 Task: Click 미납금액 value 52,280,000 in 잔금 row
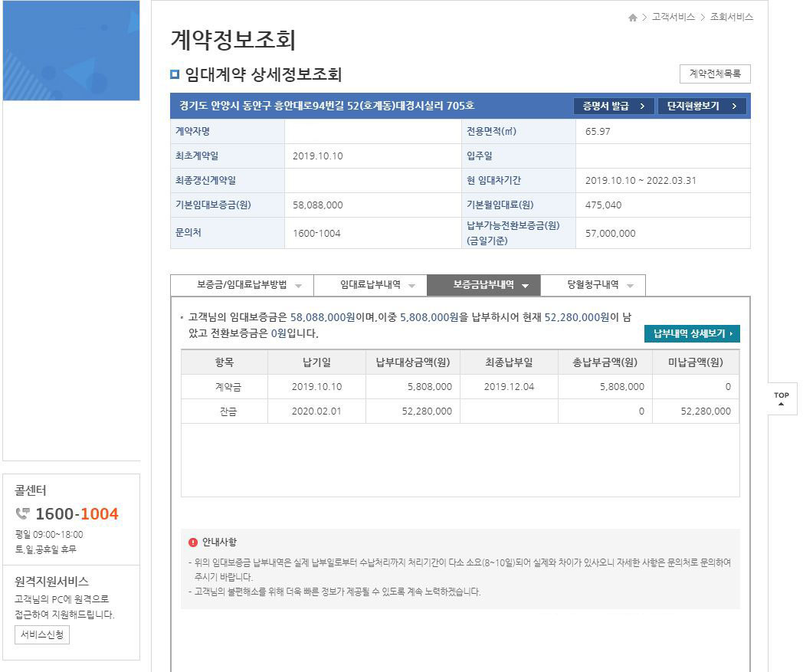point(706,411)
